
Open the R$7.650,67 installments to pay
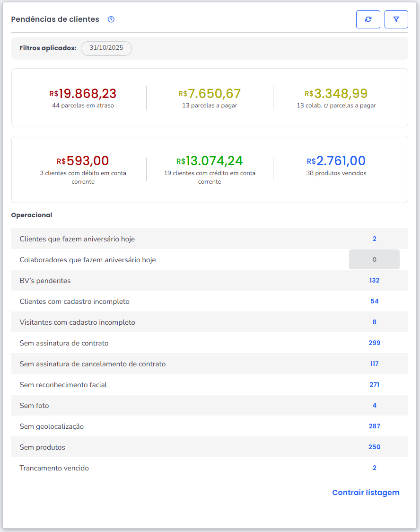click(x=210, y=94)
